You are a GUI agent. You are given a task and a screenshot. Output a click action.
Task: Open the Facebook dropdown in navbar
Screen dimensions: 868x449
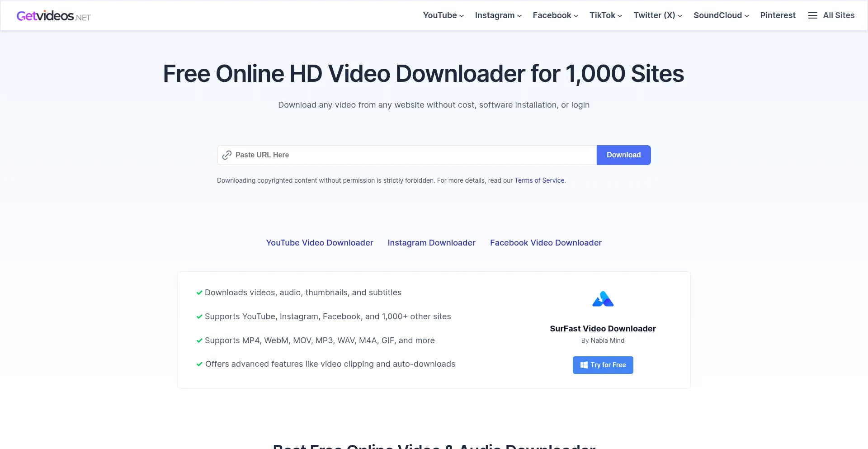pos(555,15)
